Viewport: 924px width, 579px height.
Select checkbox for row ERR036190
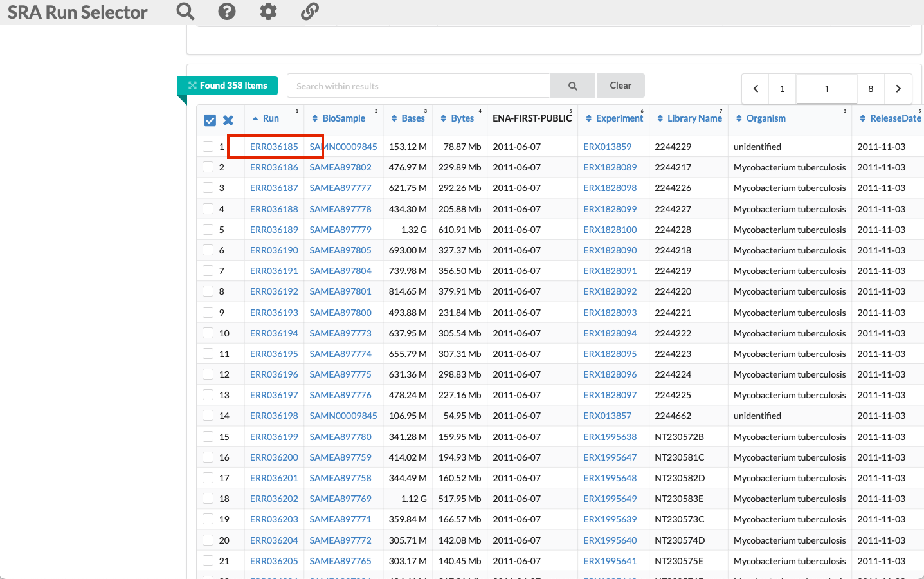point(208,250)
